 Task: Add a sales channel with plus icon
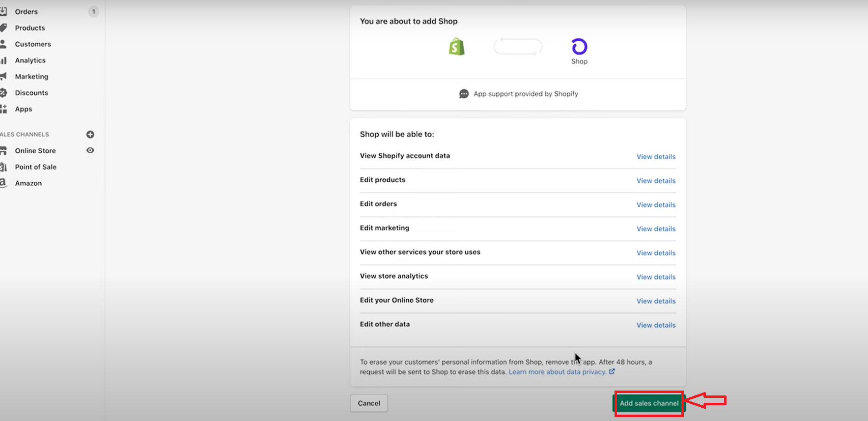coord(90,134)
